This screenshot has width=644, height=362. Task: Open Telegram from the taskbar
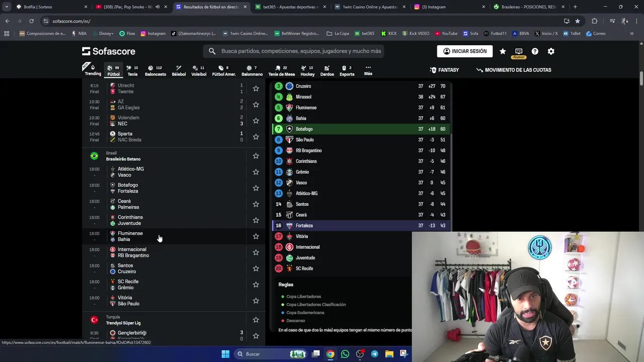point(374,354)
